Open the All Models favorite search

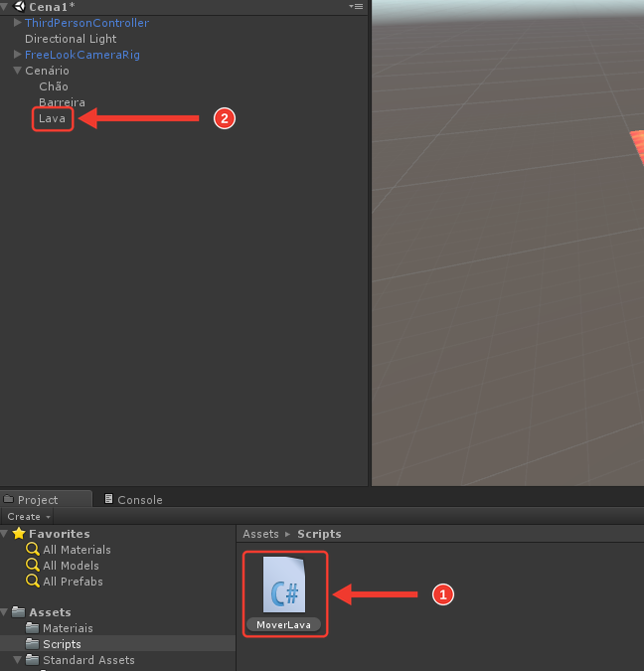71,566
